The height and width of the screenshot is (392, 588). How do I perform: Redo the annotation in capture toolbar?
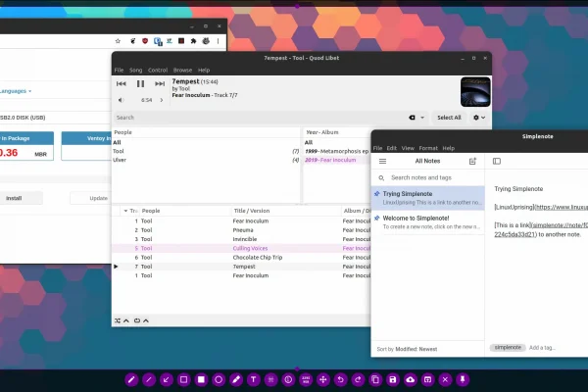(358, 379)
